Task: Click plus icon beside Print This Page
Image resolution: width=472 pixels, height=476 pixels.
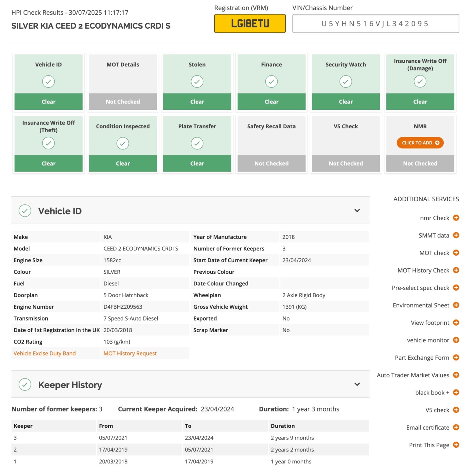Action: [456, 445]
